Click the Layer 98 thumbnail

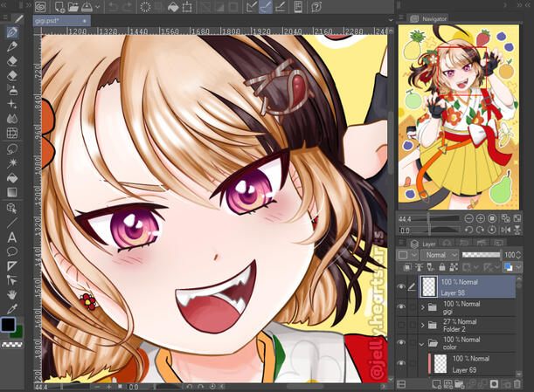pos(429,287)
